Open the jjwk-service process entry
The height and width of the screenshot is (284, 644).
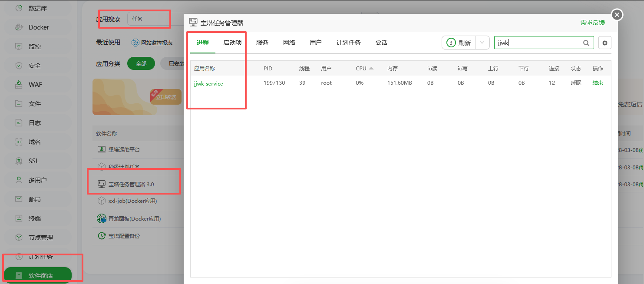208,83
